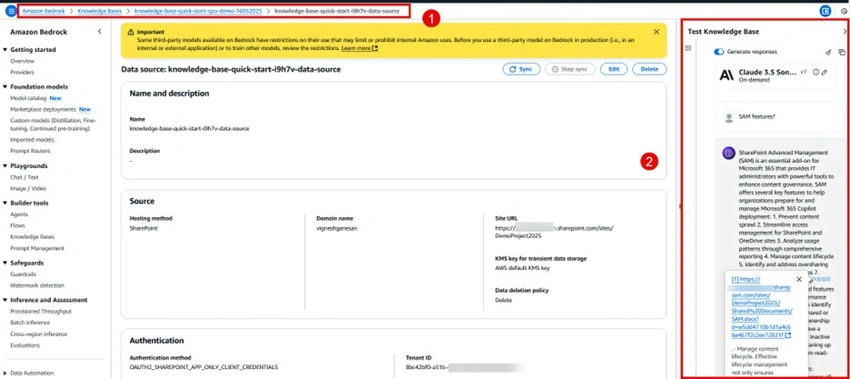Close the citation popup with its X
Viewport: 850px width, 379px height.
799,279
